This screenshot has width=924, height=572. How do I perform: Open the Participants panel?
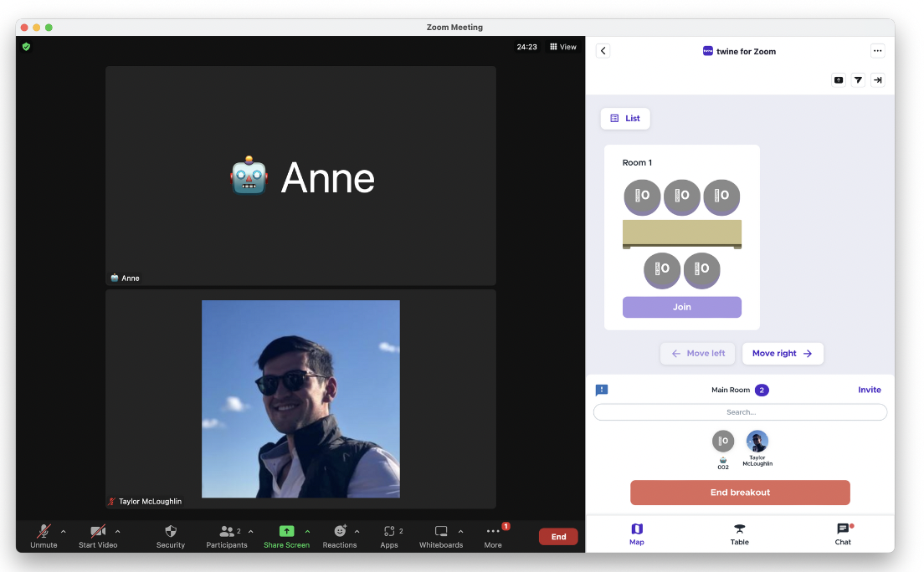click(x=226, y=535)
